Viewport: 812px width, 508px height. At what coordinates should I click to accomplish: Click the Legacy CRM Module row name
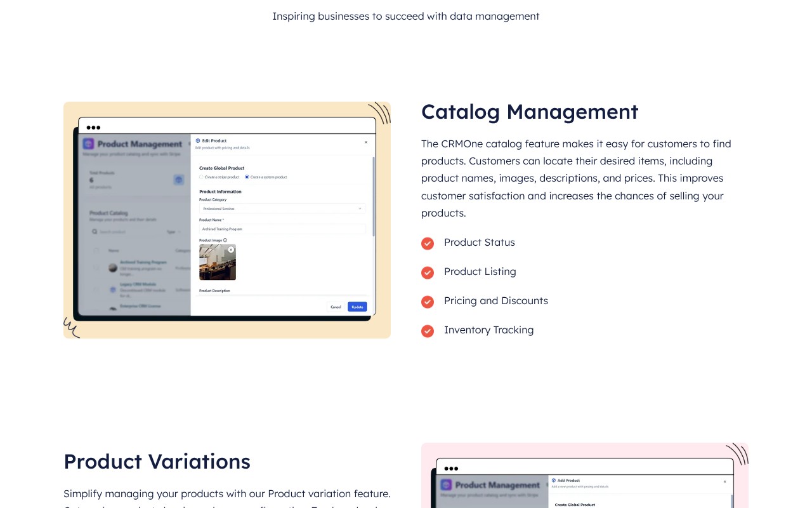click(x=138, y=284)
